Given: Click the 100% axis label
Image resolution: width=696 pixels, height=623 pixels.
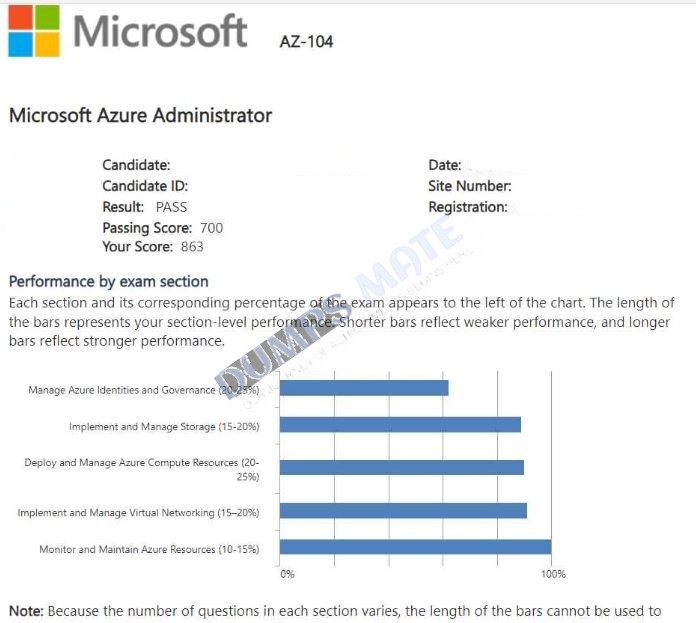Looking at the screenshot, I should point(553,574).
